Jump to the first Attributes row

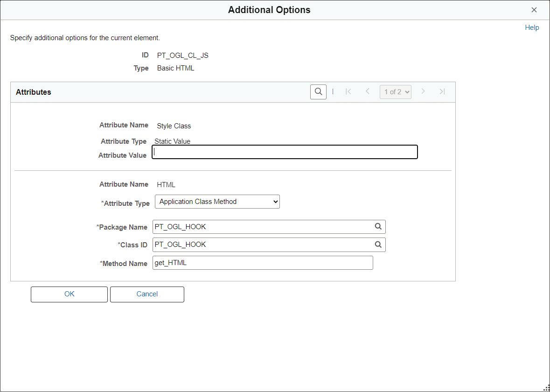click(348, 91)
